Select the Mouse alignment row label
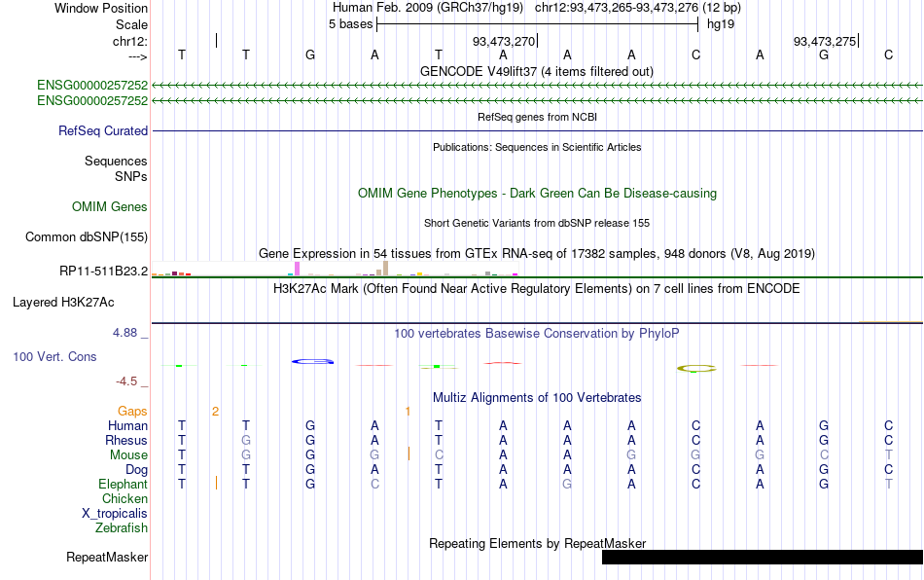The image size is (924, 580). point(128,455)
